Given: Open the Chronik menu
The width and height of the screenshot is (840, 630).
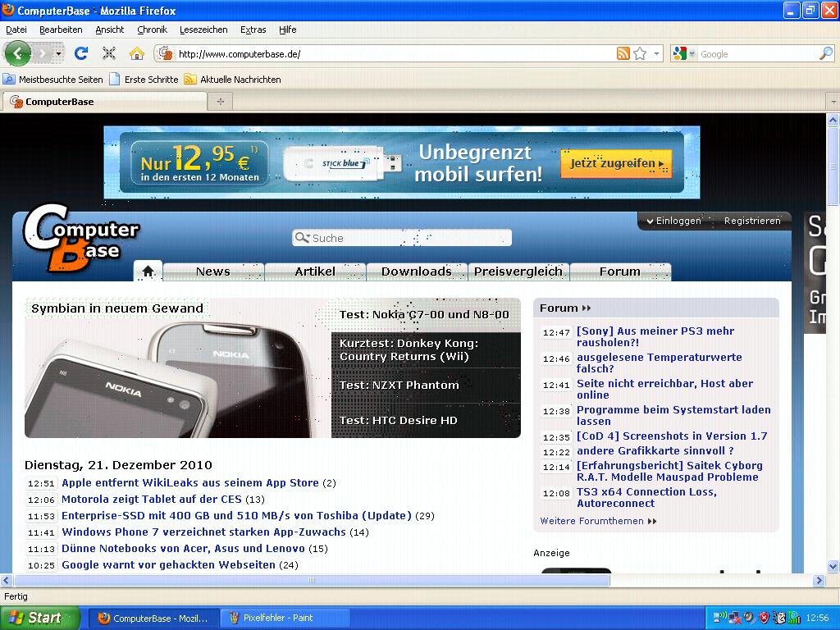Looking at the screenshot, I should (x=152, y=30).
